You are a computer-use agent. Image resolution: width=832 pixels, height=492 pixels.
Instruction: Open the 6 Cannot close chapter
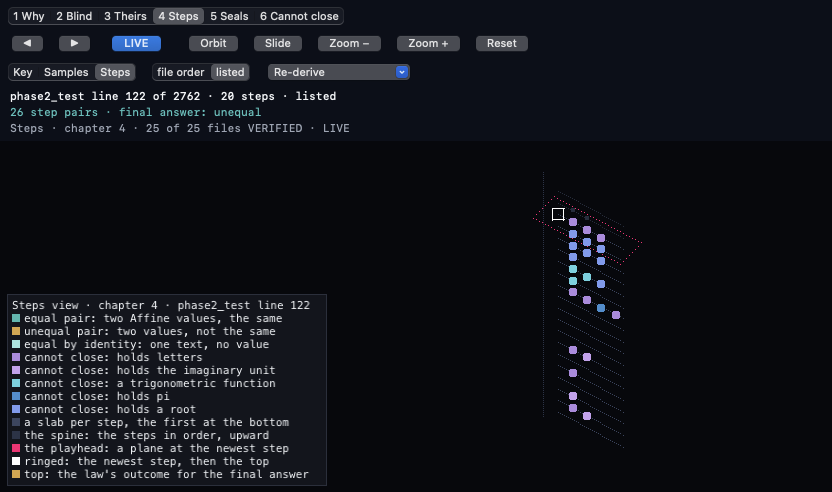click(x=299, y=16)
